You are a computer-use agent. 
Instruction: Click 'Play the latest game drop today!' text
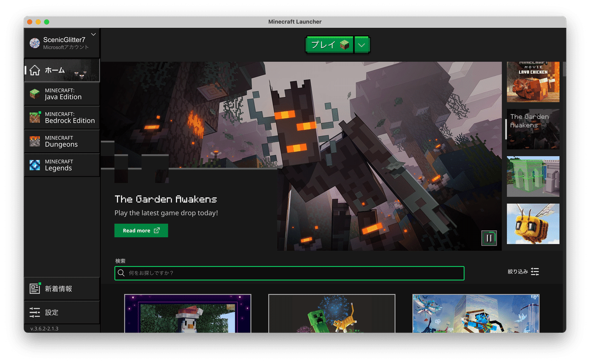tap(166, 213)
